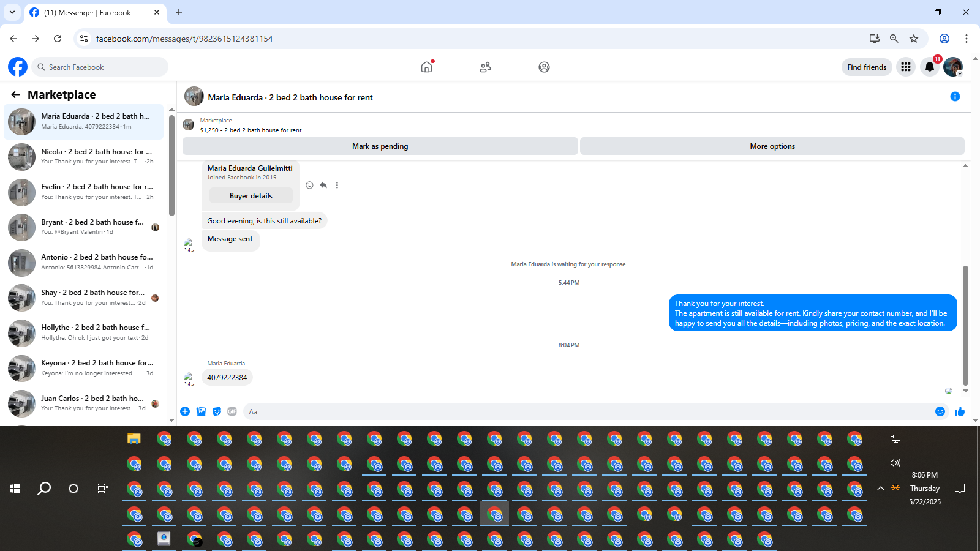980x551 pixels.
Task: Open the Facebook menu grid icon
Action: coord(906,67)
